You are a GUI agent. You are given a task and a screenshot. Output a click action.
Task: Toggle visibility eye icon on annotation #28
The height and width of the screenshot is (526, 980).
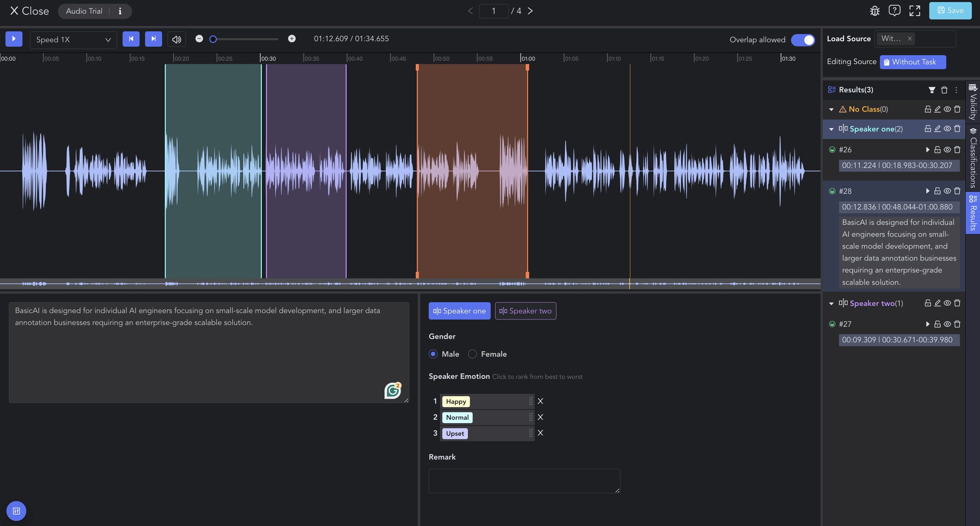947,191
